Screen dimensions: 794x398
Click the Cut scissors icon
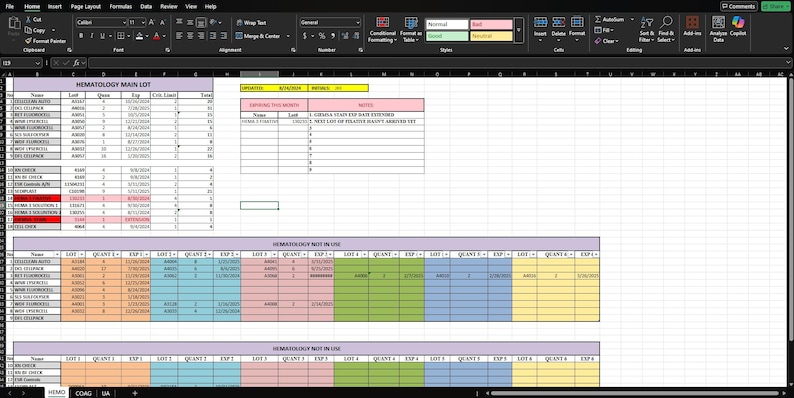(27, 19)
